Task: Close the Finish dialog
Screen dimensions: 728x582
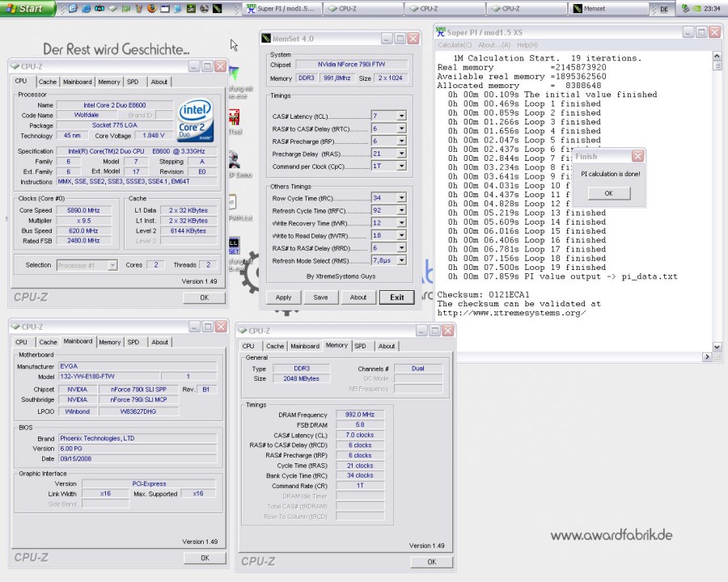Action: [637, 156]
